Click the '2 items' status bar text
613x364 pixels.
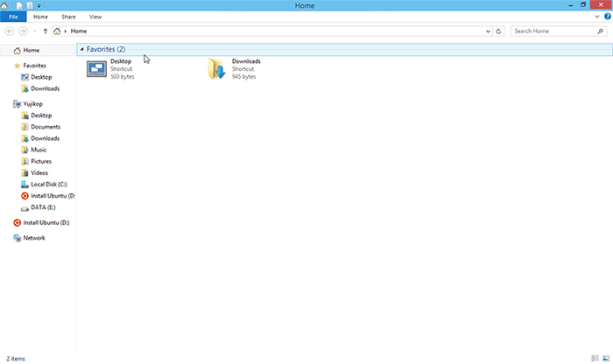pos(16,359)
